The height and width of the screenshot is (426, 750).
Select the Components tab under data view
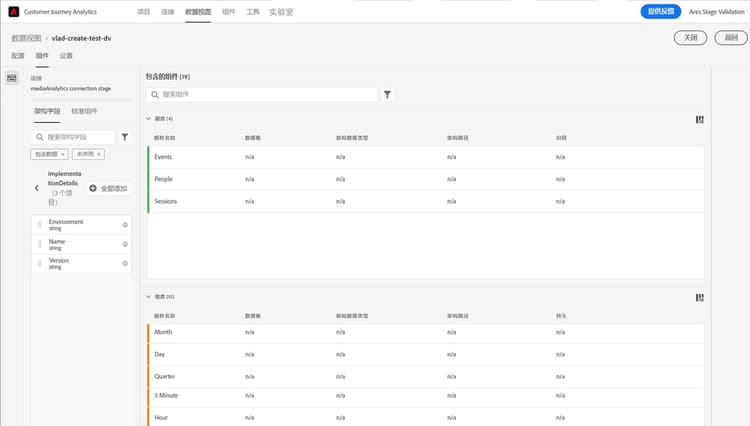(x=42, y=56)
